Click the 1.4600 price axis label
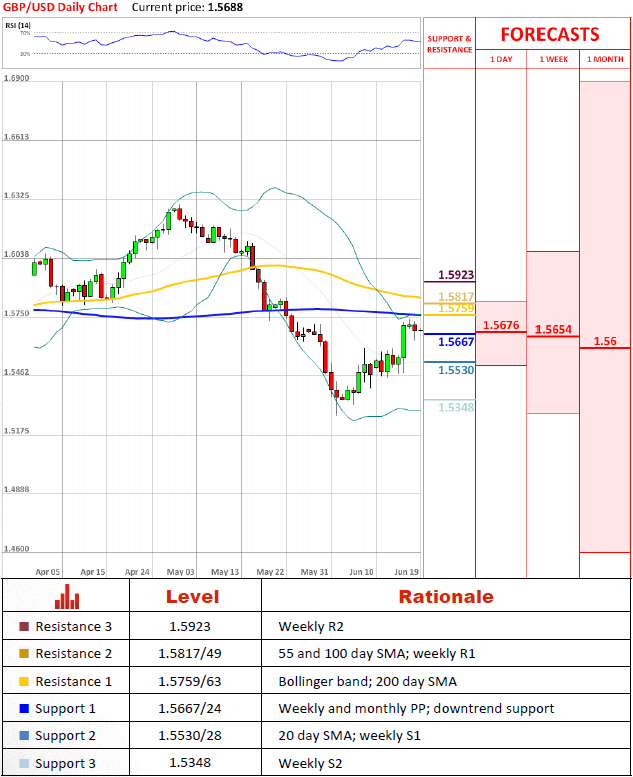Screen dimensions: 633x777 pyautogui.click(x=16, y=549)
